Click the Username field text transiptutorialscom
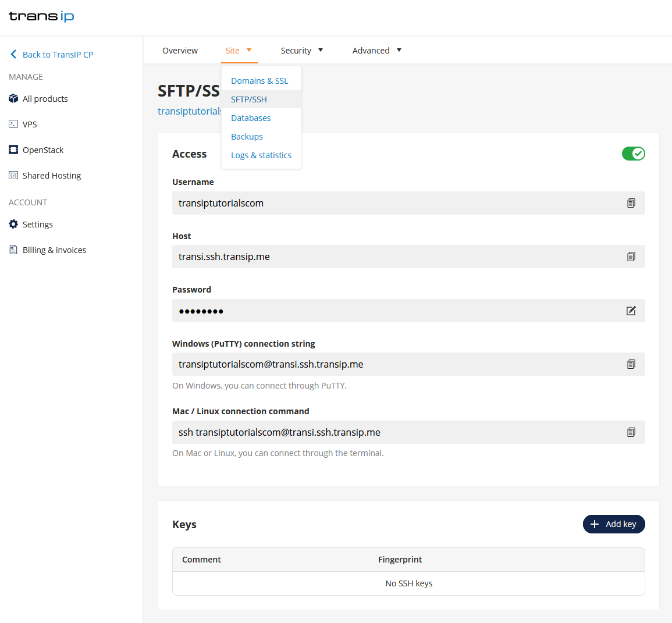Image resolution: width=672 pixels, height=623 pixels. (221, 203)
